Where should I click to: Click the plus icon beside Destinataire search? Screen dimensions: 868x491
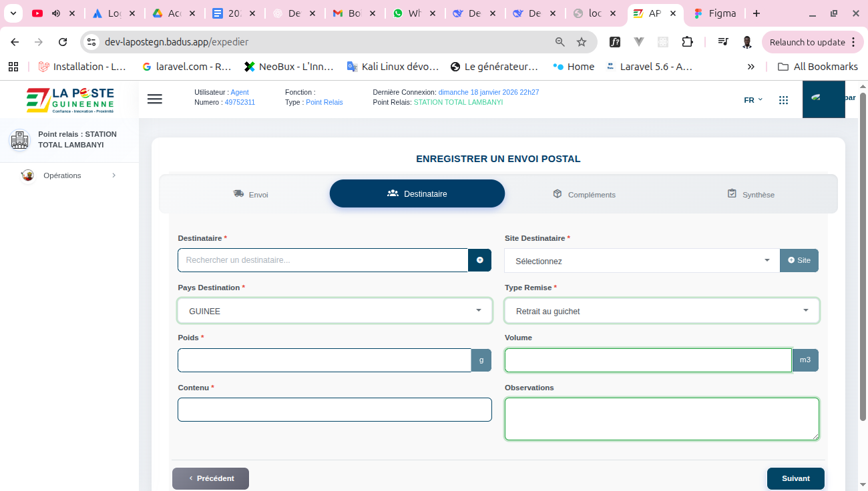[x=479, y=260]
